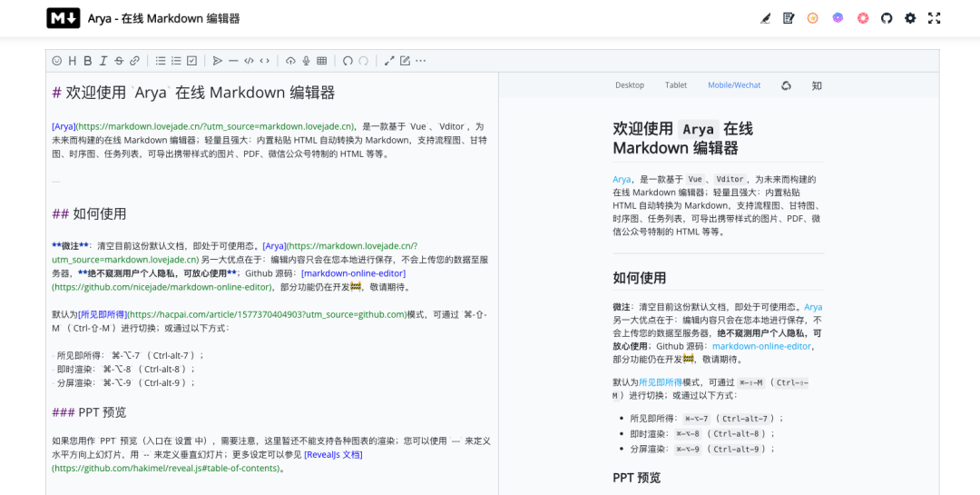Click preview bullet 分屏渲染
980x495 pixels.
[702, 450]
